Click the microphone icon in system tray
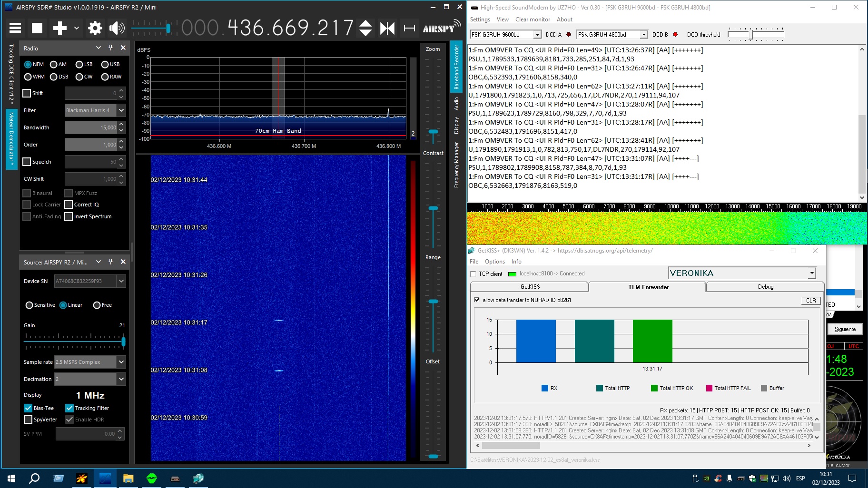Image resolution: width=868 pixels, height=488 pixels. (729, 478)
